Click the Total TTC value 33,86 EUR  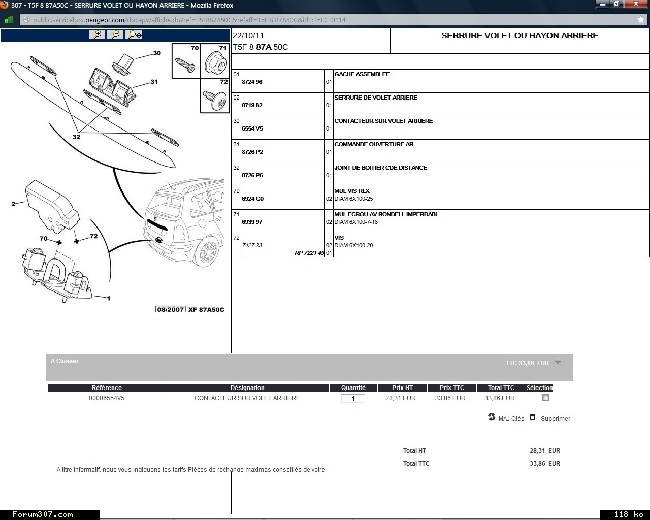pos(545,464)
